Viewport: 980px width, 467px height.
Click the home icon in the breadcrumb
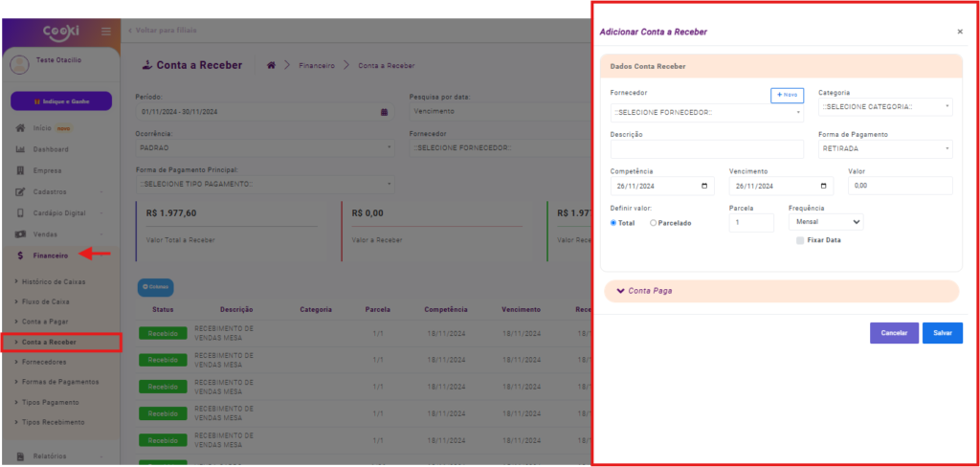coord(272,65)
